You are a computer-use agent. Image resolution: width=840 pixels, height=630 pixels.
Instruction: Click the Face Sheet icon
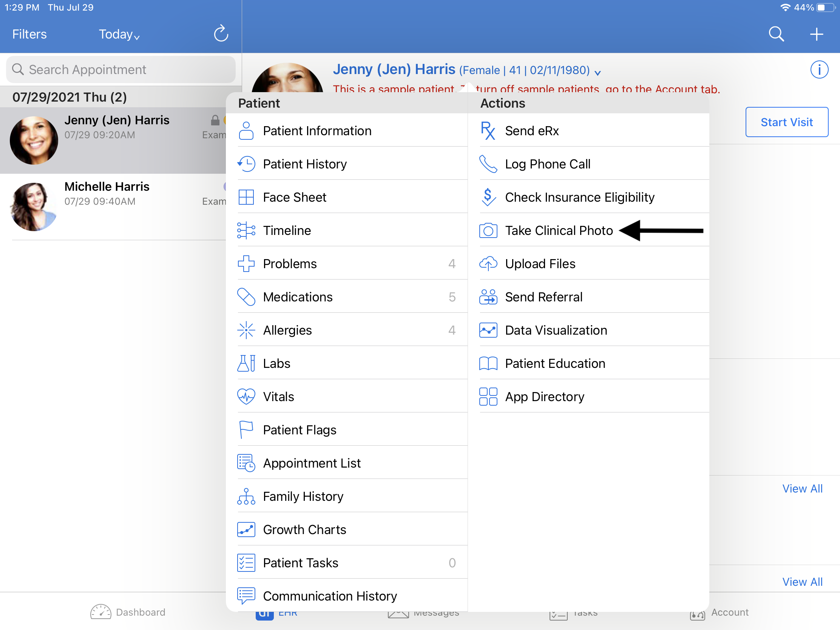click(x=246, y=197)
